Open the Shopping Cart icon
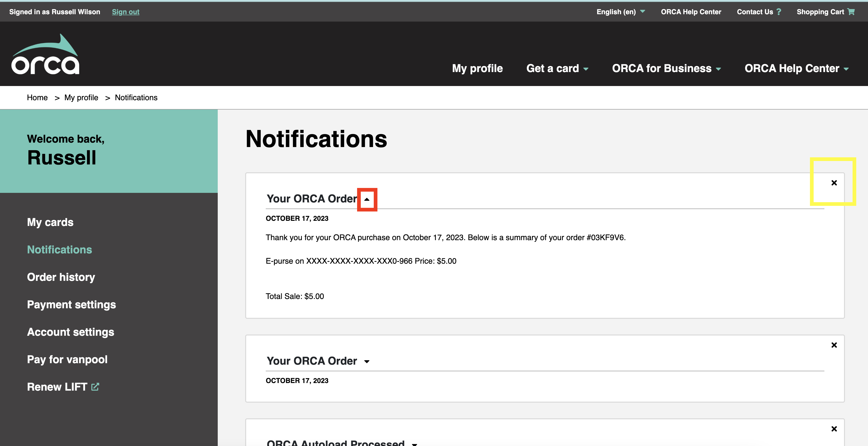Image resolution: width=868 pixels, height=446 pixels. (851, 12)
